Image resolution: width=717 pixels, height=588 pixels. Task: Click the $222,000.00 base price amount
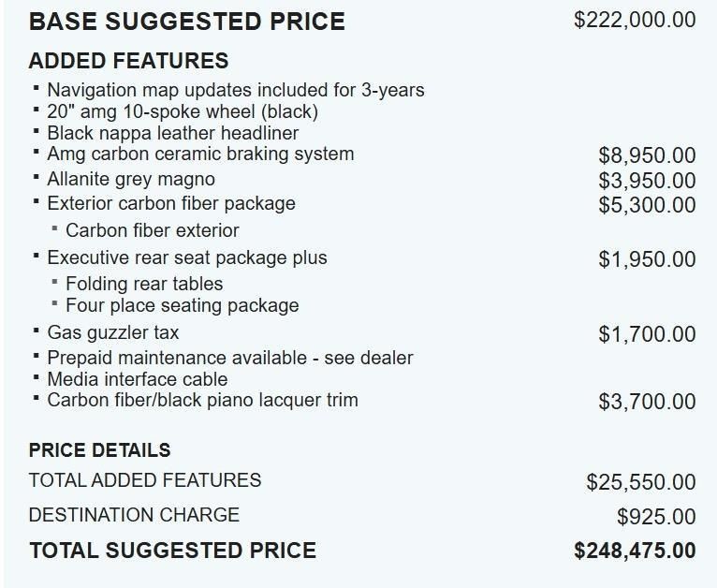pyautogui.click(x=634, y=20)
